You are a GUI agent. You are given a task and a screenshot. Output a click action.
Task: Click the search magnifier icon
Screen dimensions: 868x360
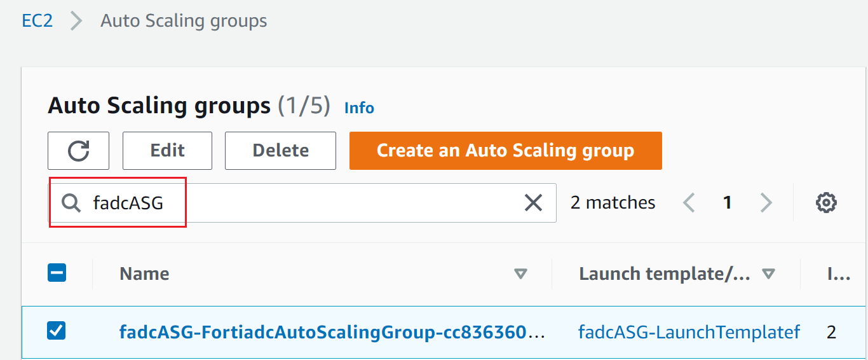(x=71, y=203)
